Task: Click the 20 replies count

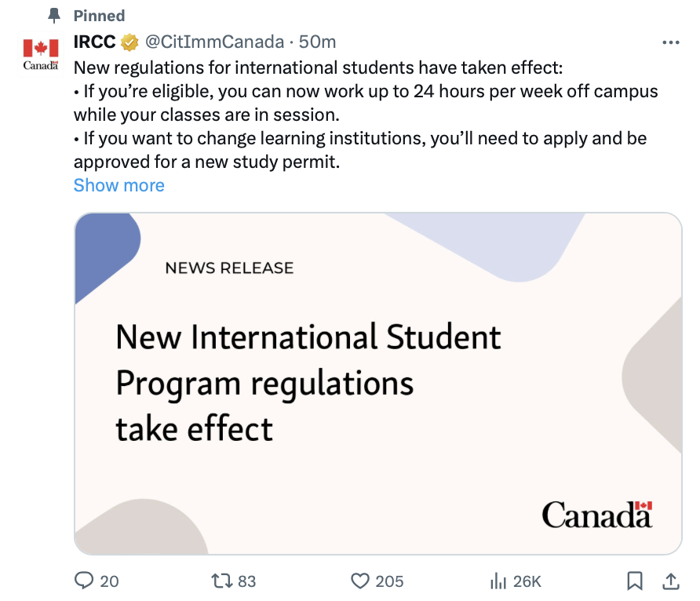Action: coord(110,581)
